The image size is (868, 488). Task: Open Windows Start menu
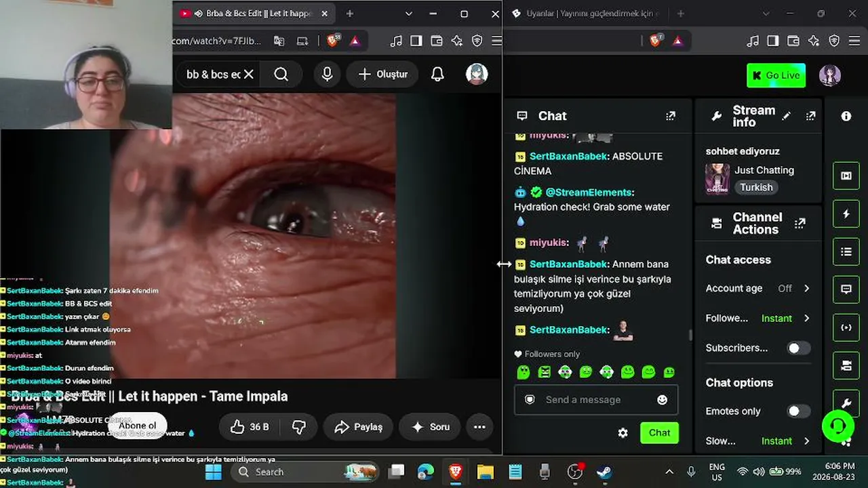tap(214, 472)
